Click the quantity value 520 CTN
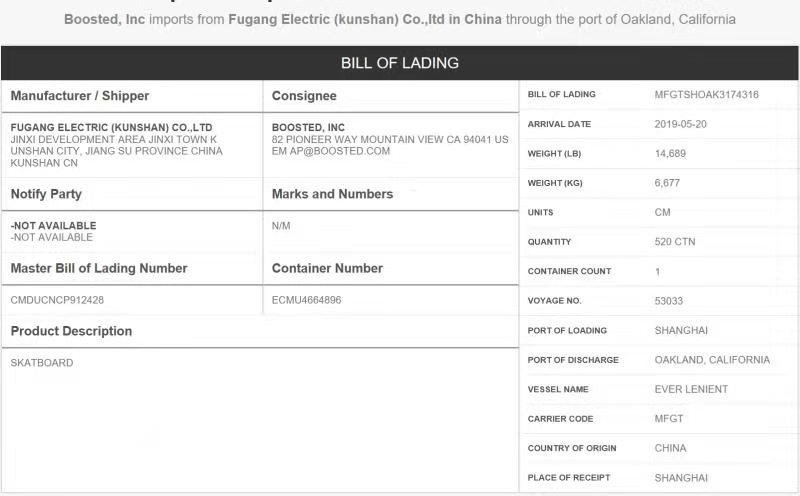This screenshot has height=496, width=800. (x=675, y=242)
